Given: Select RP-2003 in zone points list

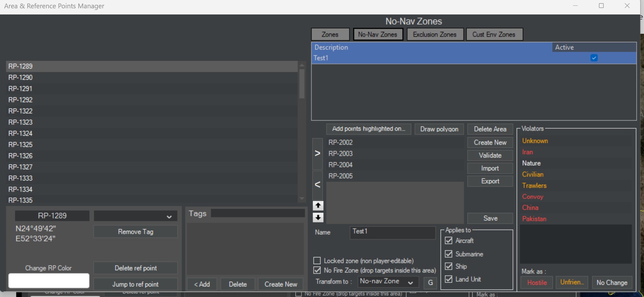Looking at the screenshot, I should (x=395, y=153).
